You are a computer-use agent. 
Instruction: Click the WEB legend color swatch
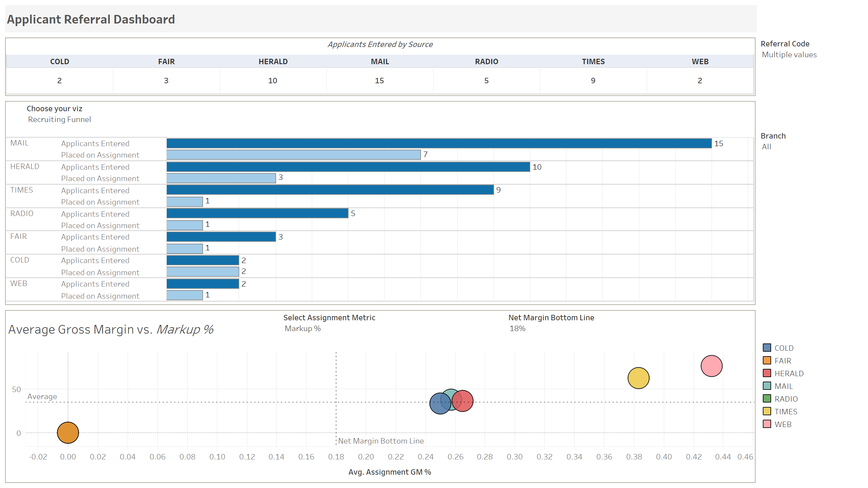[x=767, y=424]
